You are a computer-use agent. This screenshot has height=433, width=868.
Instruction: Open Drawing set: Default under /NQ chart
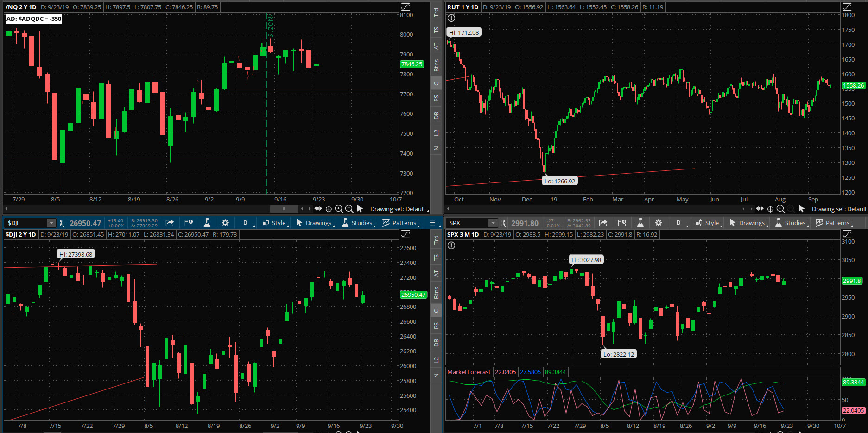[399, 209]
